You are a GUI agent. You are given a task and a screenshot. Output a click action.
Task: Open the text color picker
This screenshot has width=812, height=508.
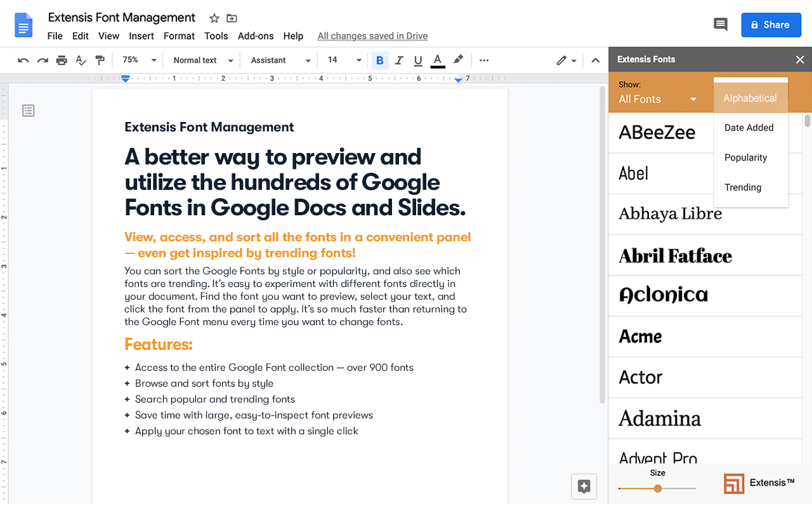point(438,60)
